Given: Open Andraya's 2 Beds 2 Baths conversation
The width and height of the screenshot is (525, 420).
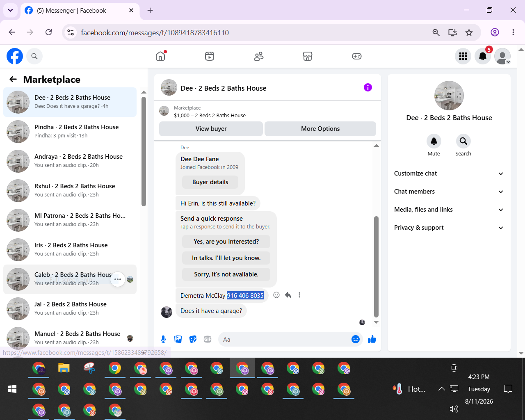Looking at the screenshot, I should tap(70, 161).
